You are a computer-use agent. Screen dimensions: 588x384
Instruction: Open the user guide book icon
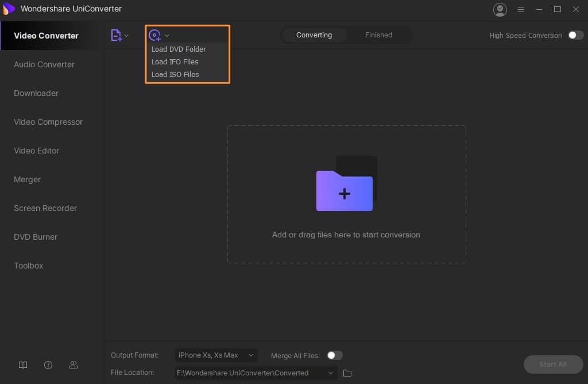[x=23, y=365]
